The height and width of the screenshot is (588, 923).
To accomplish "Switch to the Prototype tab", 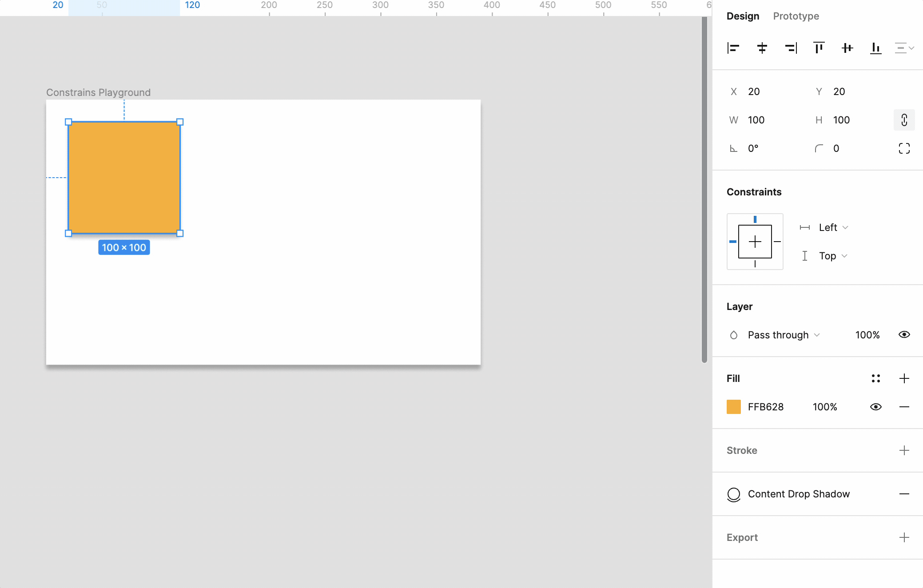I will [796, 16].
